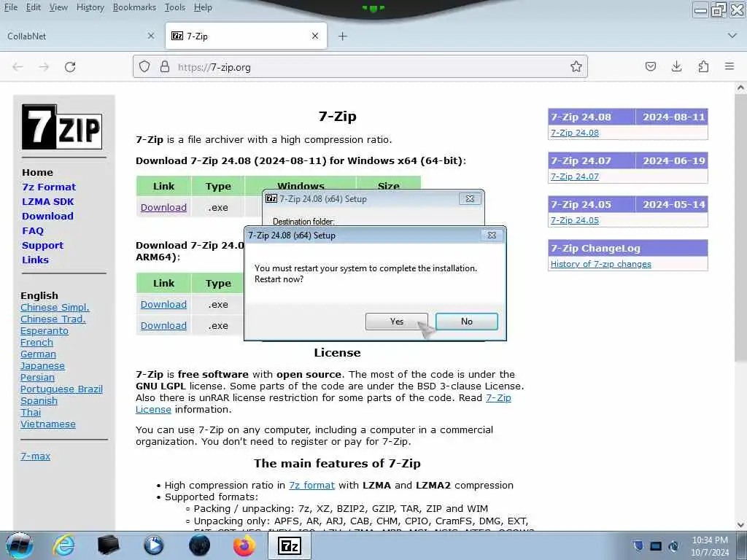Open tracking protection shield in address bar
747x560 pixels.
[144, 66]
